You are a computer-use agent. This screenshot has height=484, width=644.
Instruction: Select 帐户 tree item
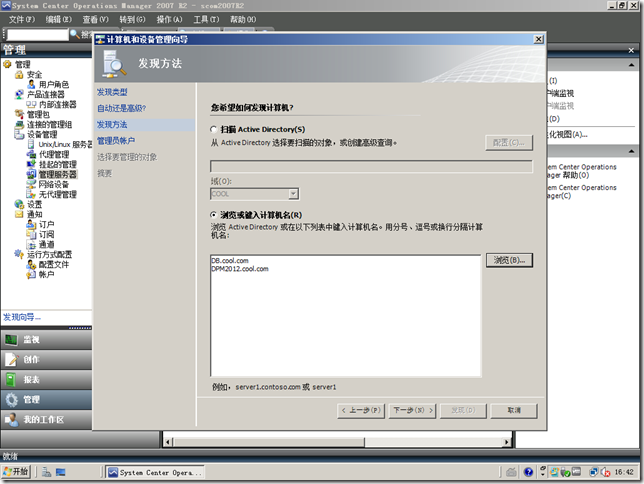click(x=46, y=274)
